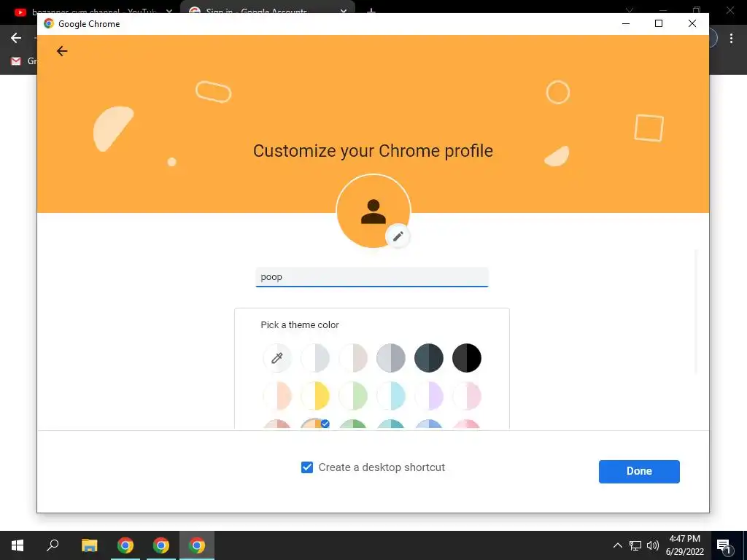This screenshot has height=560, width=747.
Task: Open the Windows Start menu
Action: (x=18, y=545)
